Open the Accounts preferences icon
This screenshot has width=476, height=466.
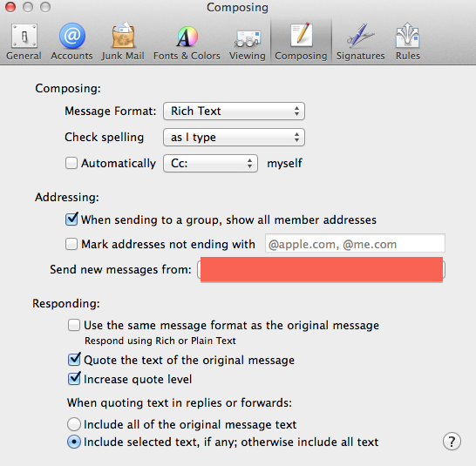72,36
